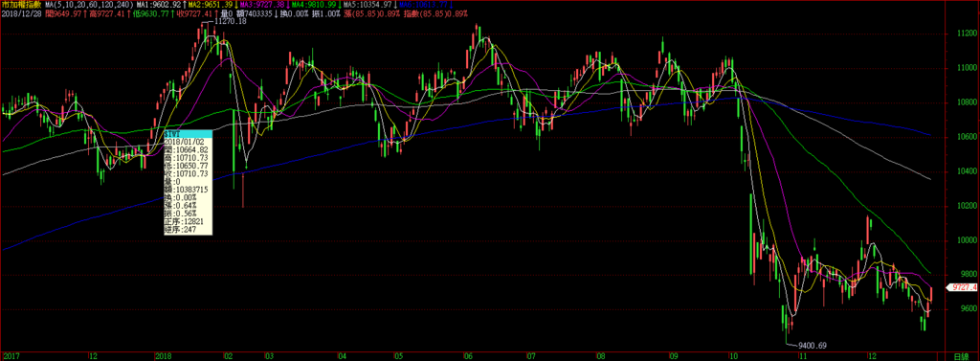Click the 02 month marker on time axis
Screen dimensions: 980x361
[229, 356]
